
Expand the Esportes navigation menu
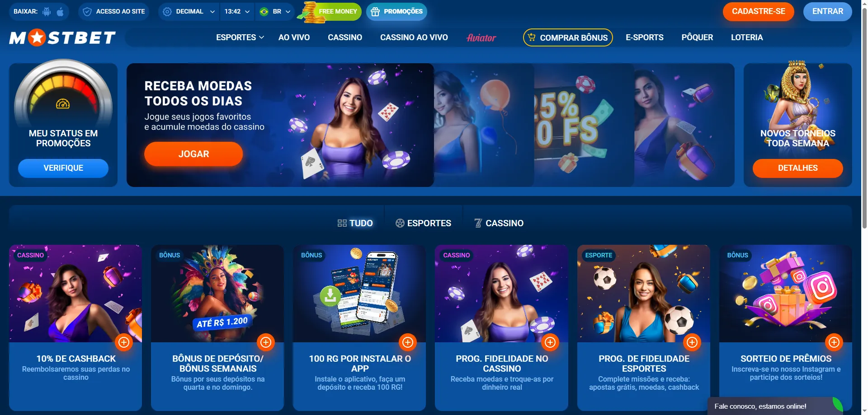coord(240,37)
